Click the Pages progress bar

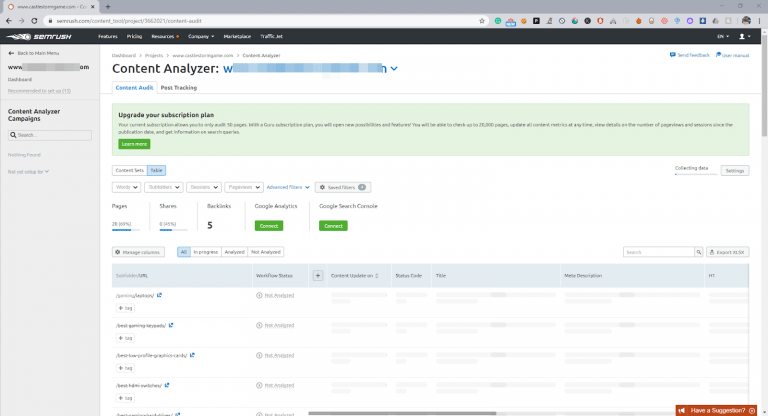[126, 229]
